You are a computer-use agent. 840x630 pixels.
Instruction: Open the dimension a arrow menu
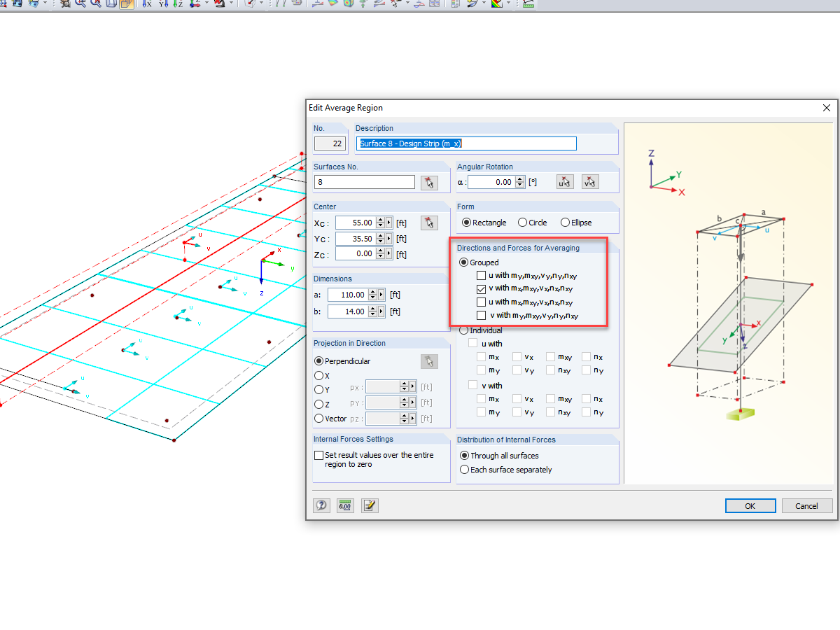point(381,295)
